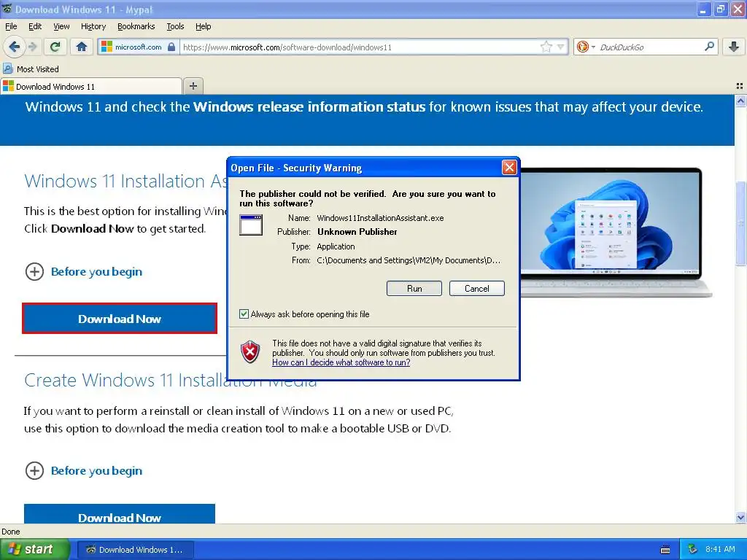Click Cancel in the Security Warning dialog

tap(476, 289)
